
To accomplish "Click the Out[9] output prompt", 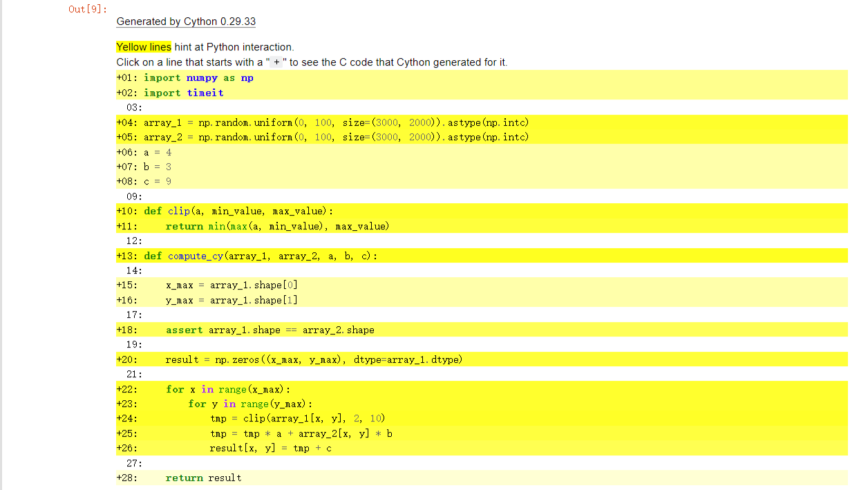I will (x=88, y=9).
